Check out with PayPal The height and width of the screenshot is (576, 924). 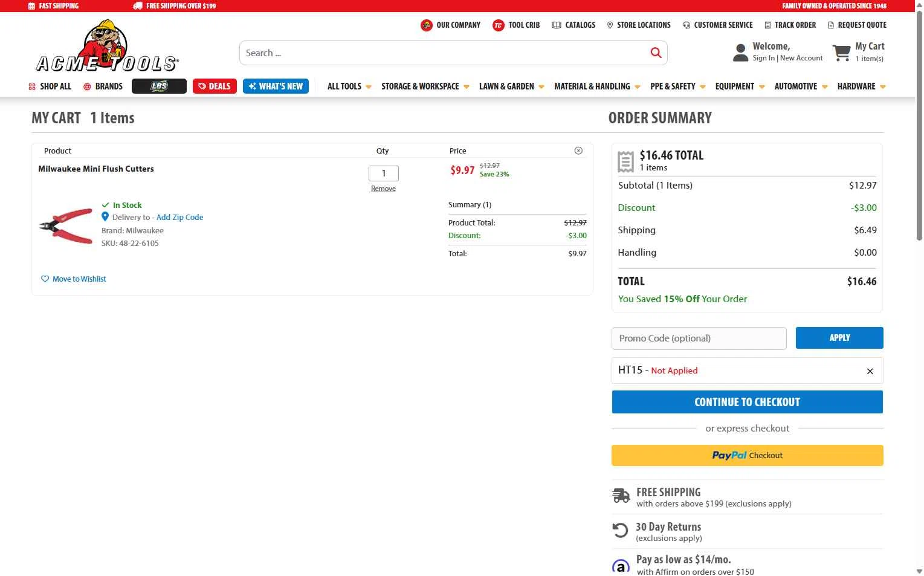(748, 456)
